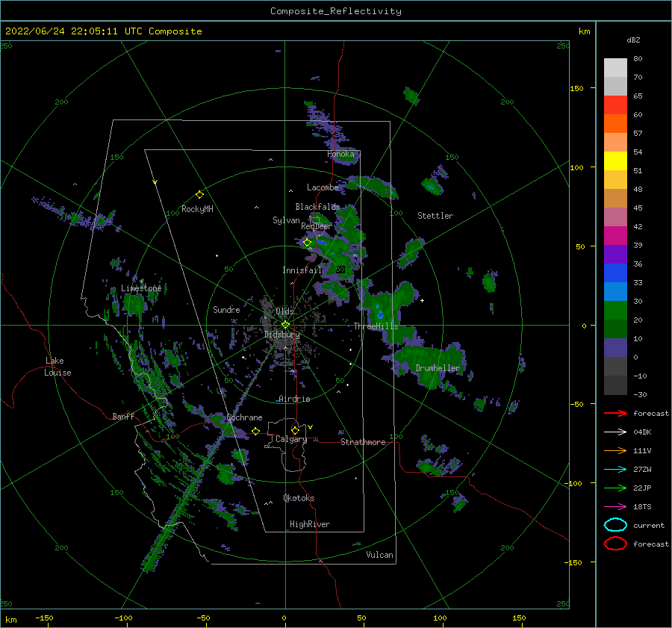
Task: Click the Airdrie label
Action: (294, 399)
